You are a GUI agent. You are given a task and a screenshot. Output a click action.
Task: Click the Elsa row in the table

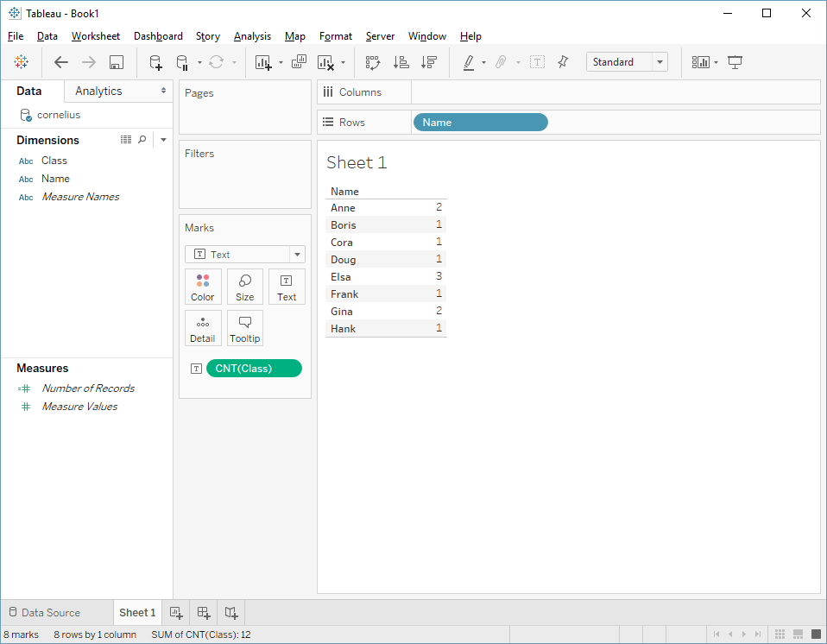click(x=386, y=276)
